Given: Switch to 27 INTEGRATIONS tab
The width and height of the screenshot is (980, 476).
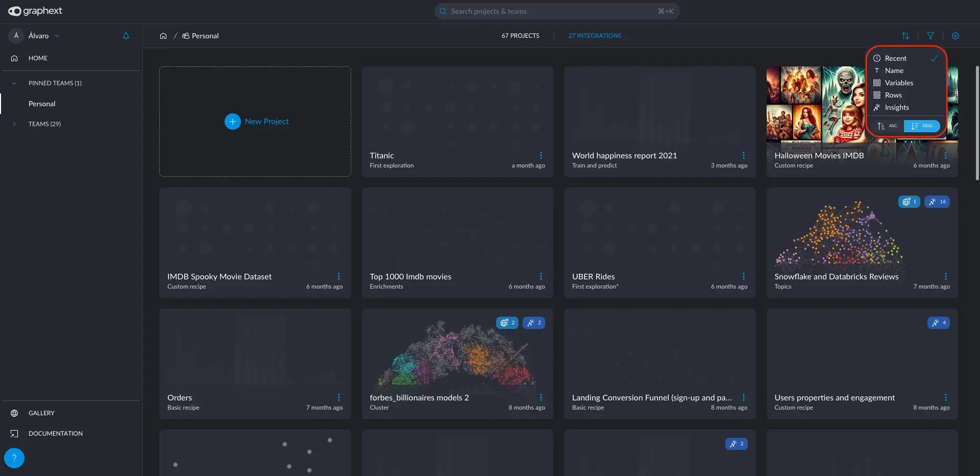Looking at the screenshot, I should pos(595,36).
